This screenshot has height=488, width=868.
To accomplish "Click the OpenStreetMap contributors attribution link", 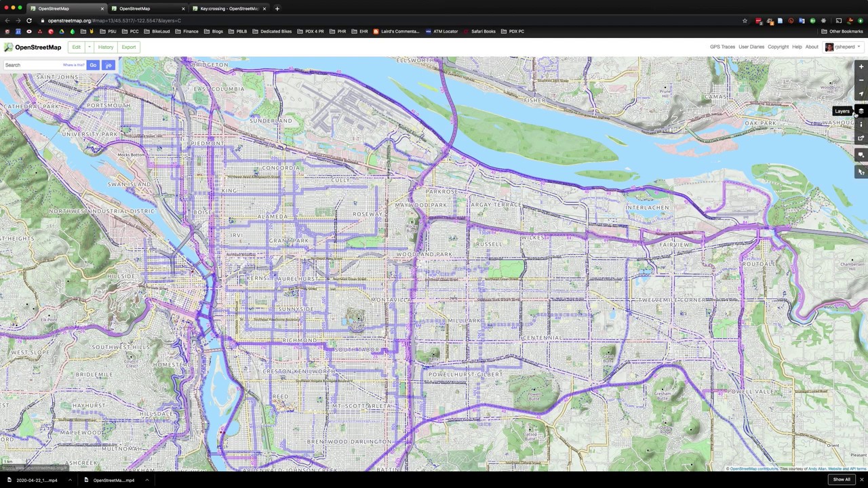I will coord(753,468).
